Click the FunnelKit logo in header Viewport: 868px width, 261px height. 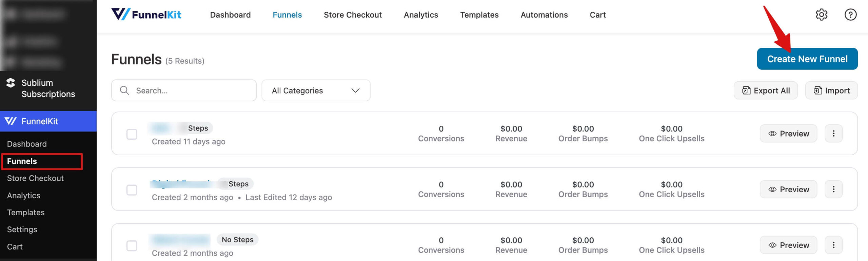tap(146, 15)
